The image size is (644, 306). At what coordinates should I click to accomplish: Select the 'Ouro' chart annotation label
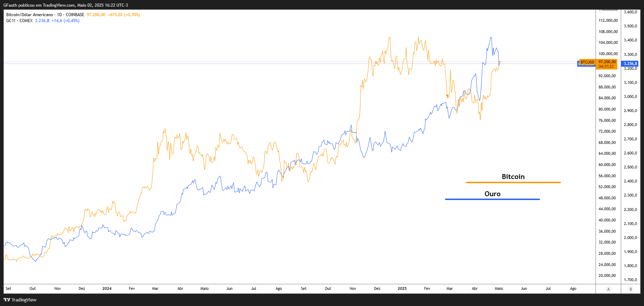[x=492, y=194]
